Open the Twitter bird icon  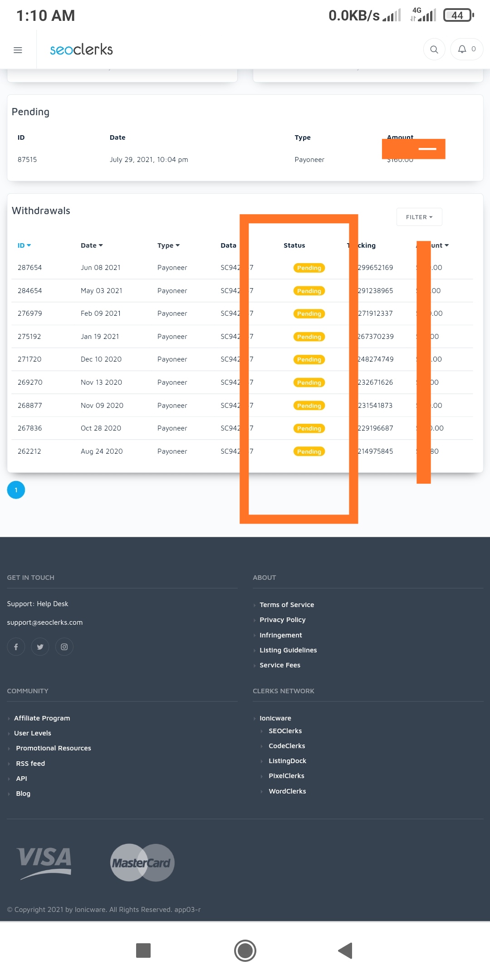40,647
